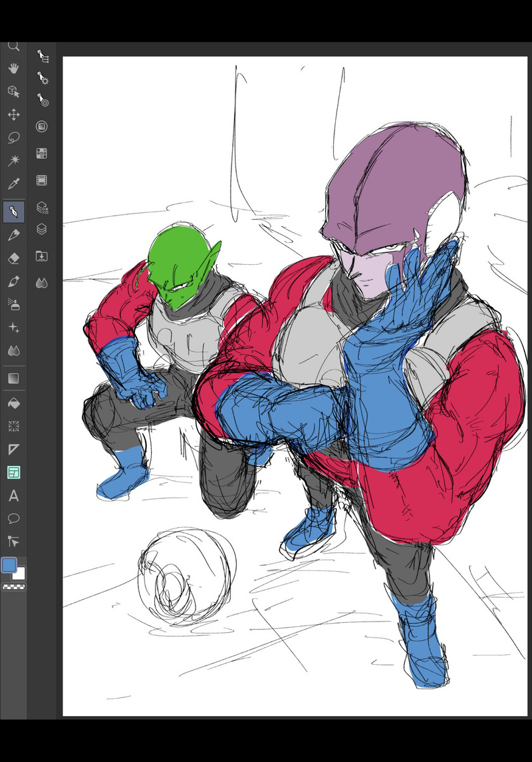This screenshot has height=762, width=532.
Task: Open the Brush Size palette
Action: [x=43, y=100]
